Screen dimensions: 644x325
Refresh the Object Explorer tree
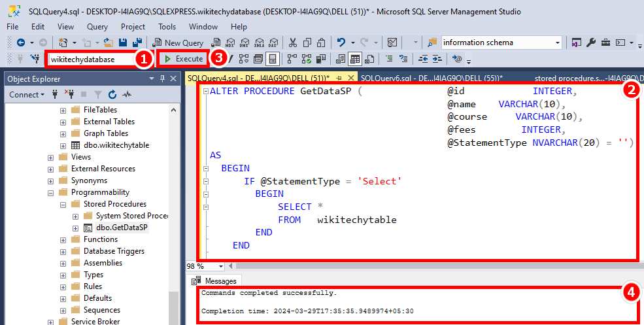112,94
